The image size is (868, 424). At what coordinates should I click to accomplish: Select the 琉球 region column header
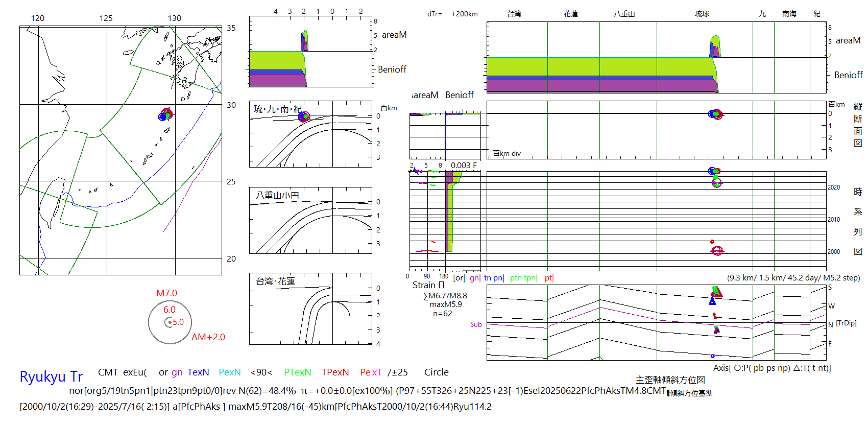tap(702, 14)
